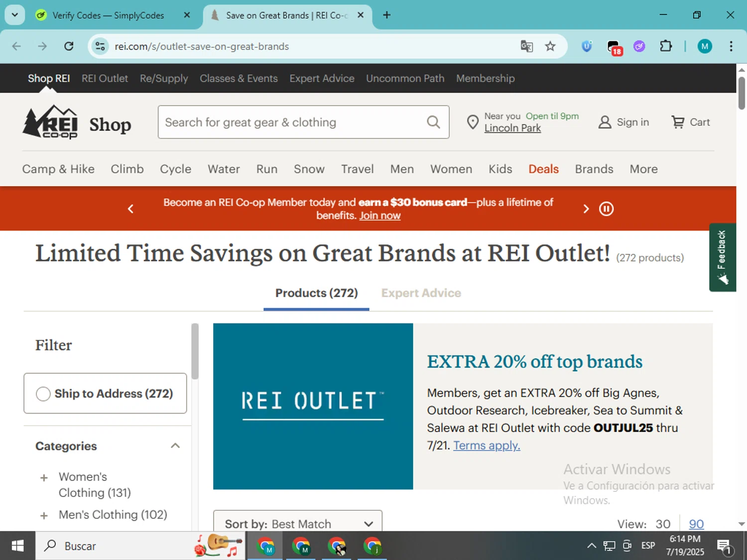
Task: Open Re/Supply in top navigation
Action: [164, 78]
